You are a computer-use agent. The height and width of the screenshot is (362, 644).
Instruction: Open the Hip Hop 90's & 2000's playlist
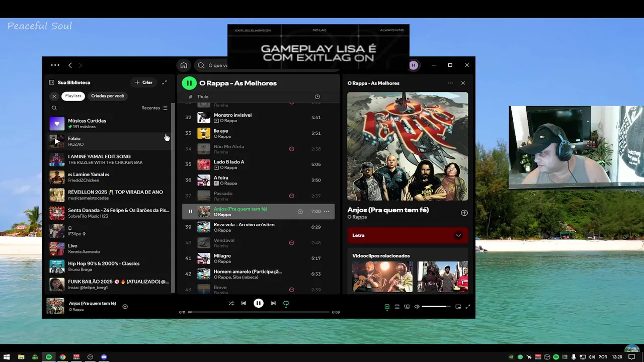[x=109, y=266]
